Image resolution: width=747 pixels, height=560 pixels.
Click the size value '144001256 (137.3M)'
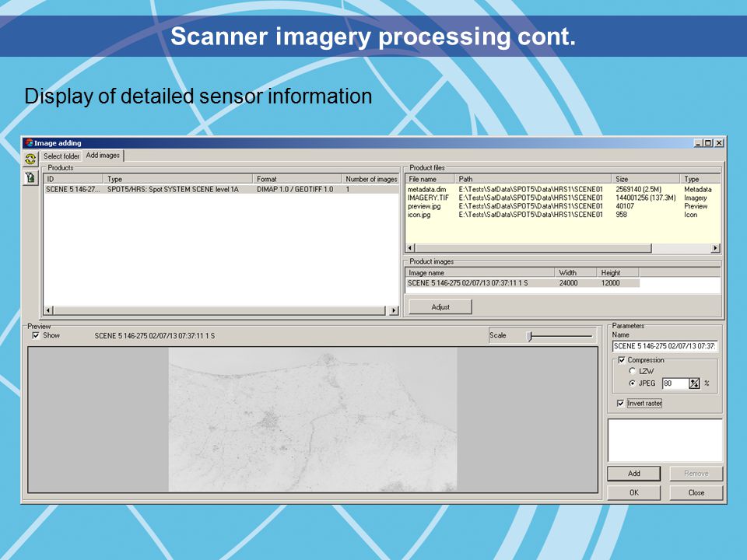click(x=646, y=198)
